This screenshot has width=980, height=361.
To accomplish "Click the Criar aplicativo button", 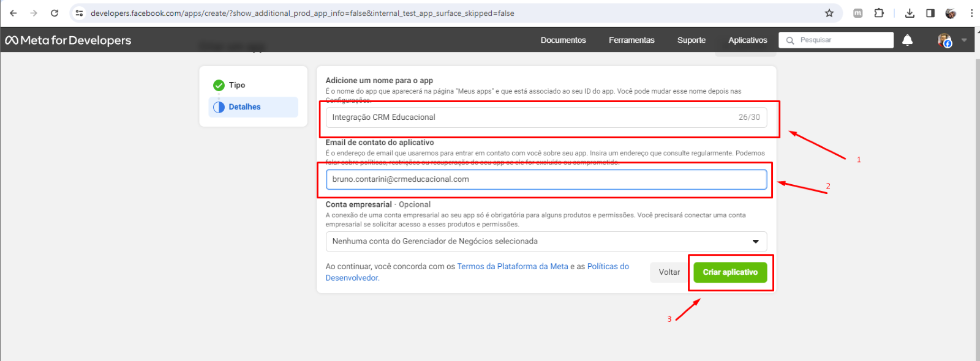I will pos(730,272).
